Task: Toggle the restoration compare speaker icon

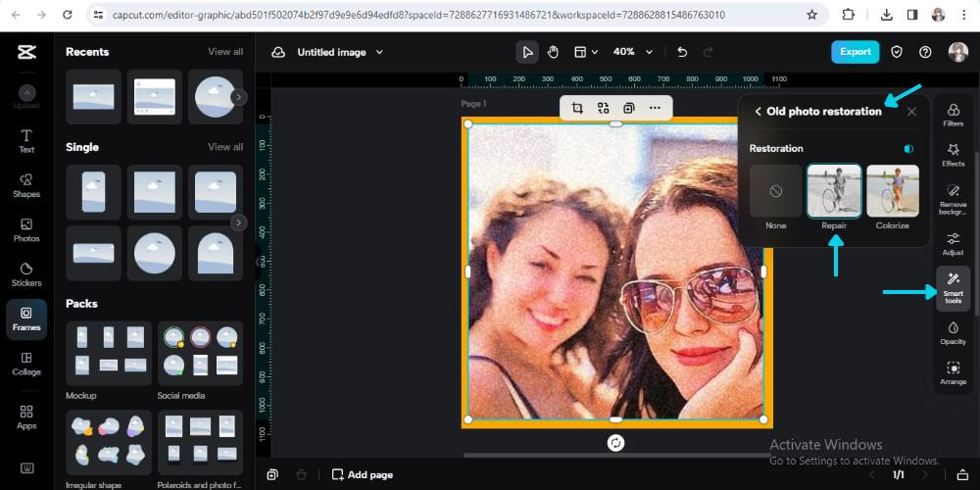Action: [908, 149]
